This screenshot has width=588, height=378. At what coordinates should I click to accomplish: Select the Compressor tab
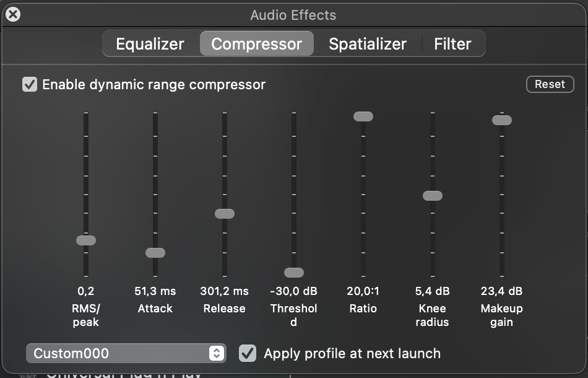coord(256,44)
